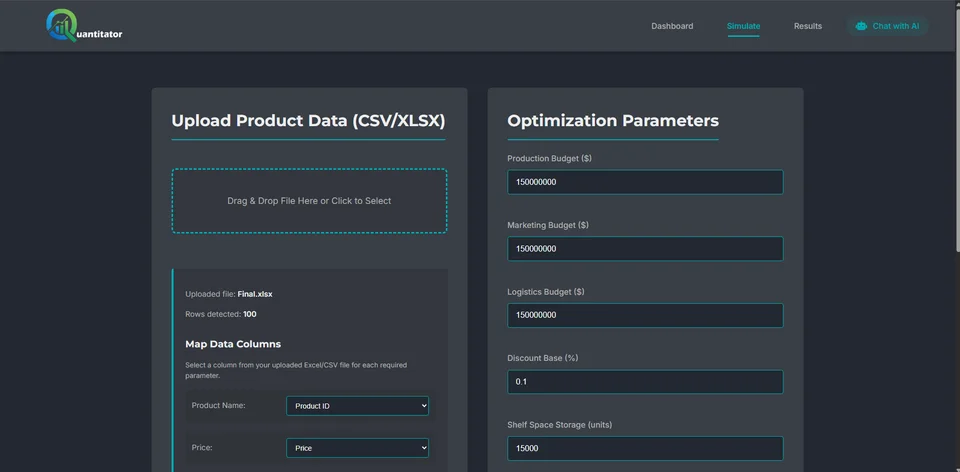Click the Quantitator logo

84,26
